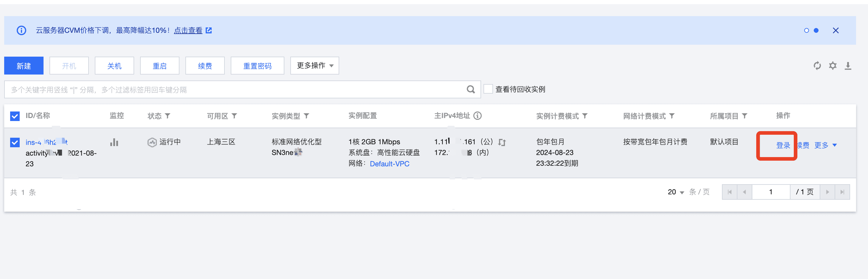868x279 pixels.
Task: Click the 登录 link for the instance
Action: click(783, 145)
